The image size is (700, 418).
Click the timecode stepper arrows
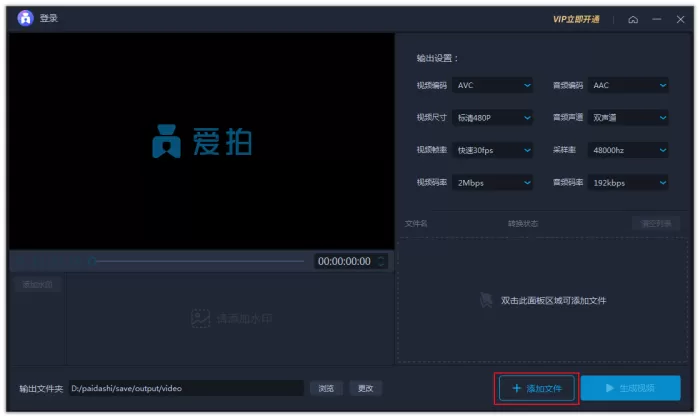381,261
